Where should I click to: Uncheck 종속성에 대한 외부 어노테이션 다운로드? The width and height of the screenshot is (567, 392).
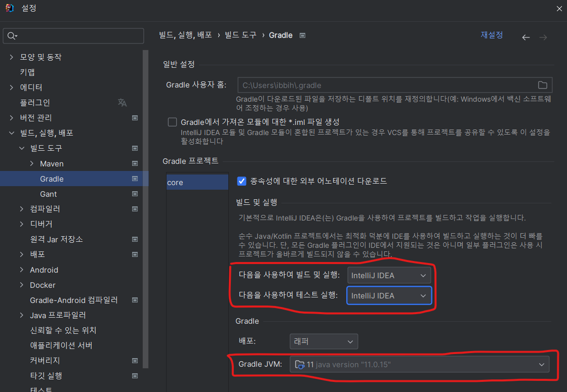(241, 181)
